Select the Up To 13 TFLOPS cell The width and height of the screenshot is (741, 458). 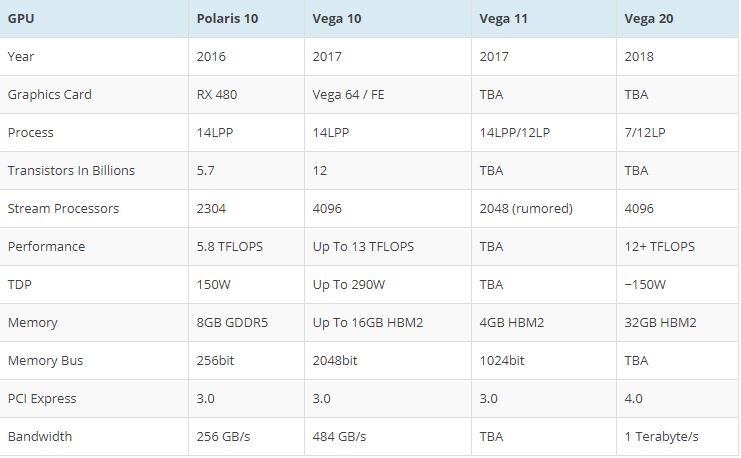[x=363, y=246]
